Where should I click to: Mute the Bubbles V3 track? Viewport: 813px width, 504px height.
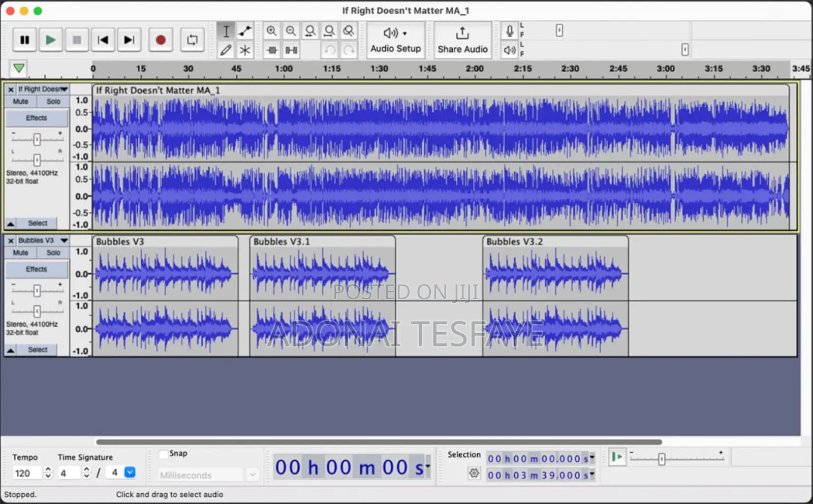(x=20, y=253)
